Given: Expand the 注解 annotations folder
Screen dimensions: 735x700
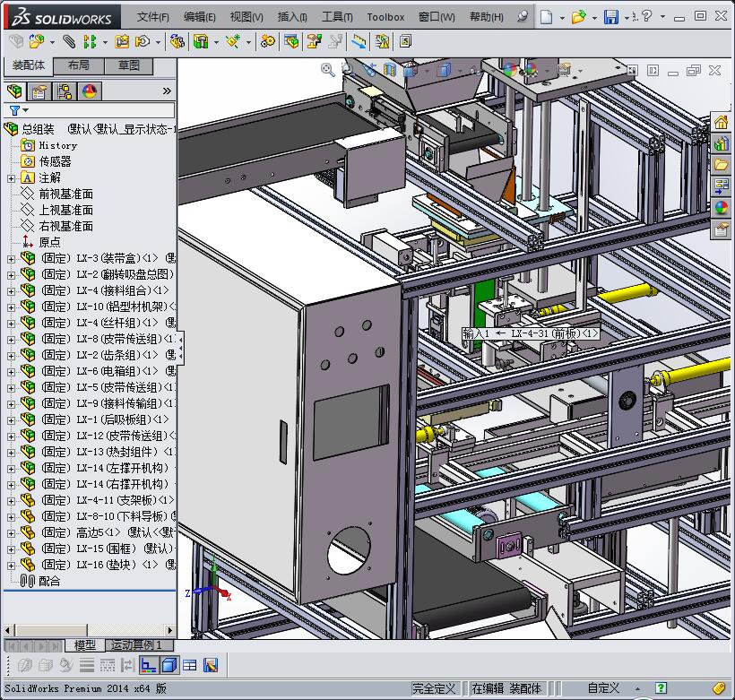Looking at the screenshot, I should [x=11, y=177].
